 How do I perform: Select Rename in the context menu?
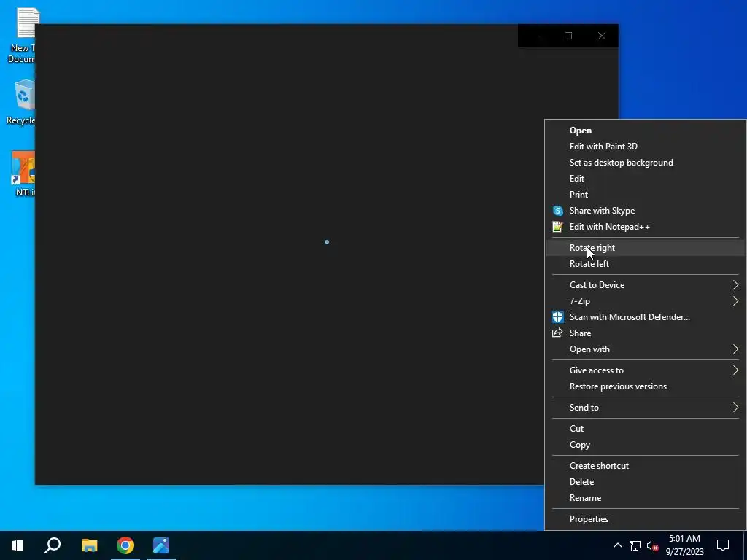click(x=646, y=497)
